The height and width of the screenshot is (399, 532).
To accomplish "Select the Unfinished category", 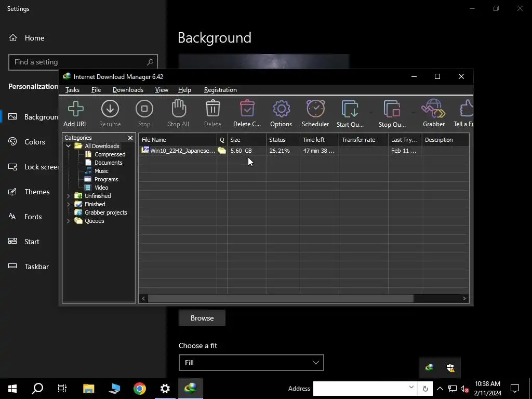I will tap(98, 196).
